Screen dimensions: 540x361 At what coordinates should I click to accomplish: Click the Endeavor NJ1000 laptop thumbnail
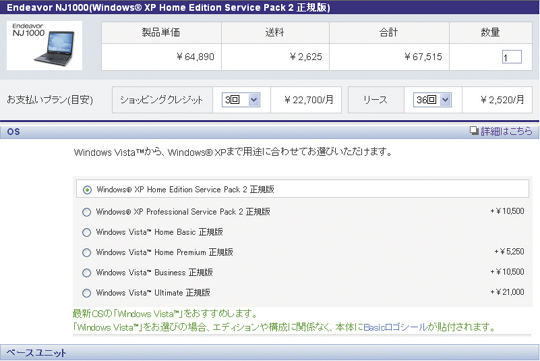pyautogui.click(x=44, y=45)
